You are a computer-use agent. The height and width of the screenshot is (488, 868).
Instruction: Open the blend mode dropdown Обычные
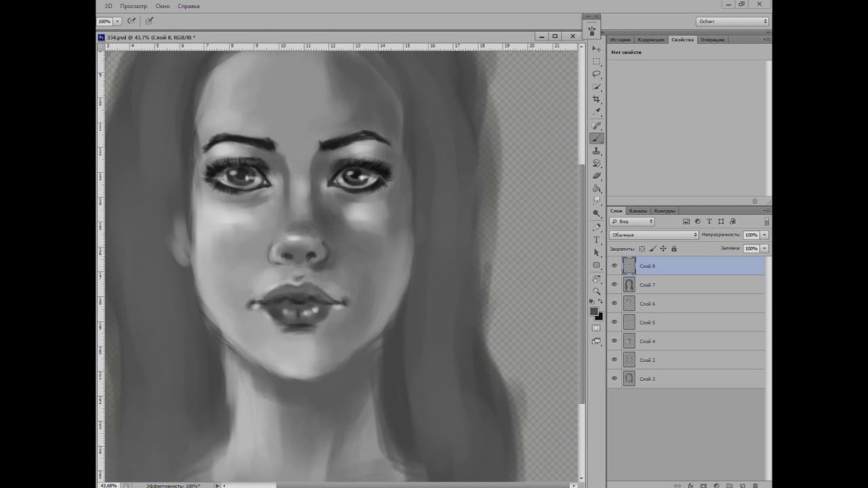click(654, 235)
